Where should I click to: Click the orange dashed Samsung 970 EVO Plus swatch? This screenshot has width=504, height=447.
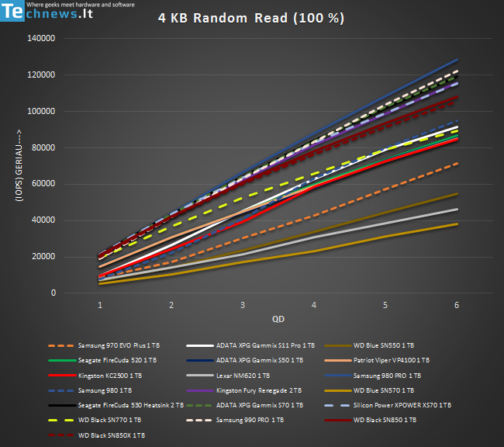tap(61, 345)
